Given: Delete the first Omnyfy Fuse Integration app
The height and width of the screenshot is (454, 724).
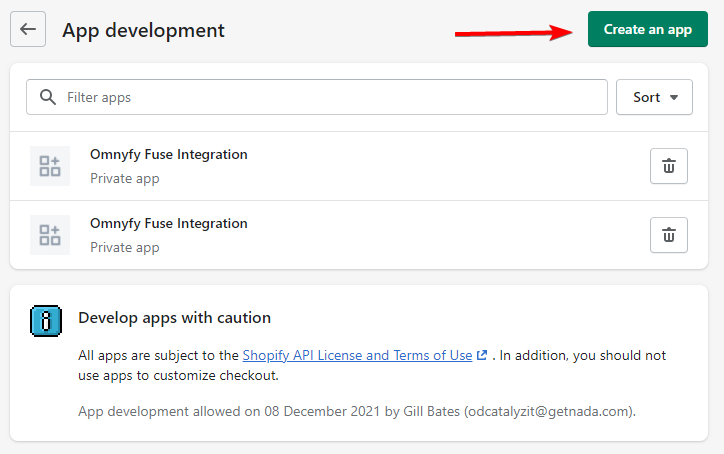Looking at the screenshot, I should click(669, 166).
